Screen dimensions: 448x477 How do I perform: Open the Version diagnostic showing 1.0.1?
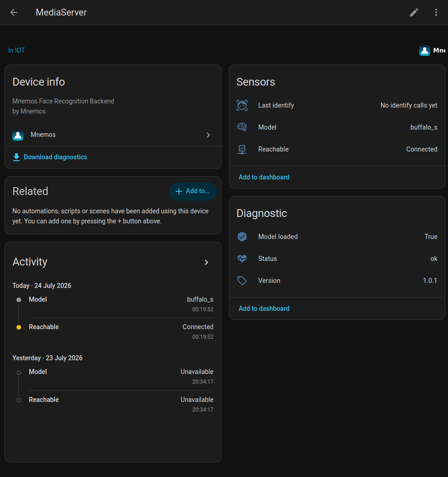[337, 281]
